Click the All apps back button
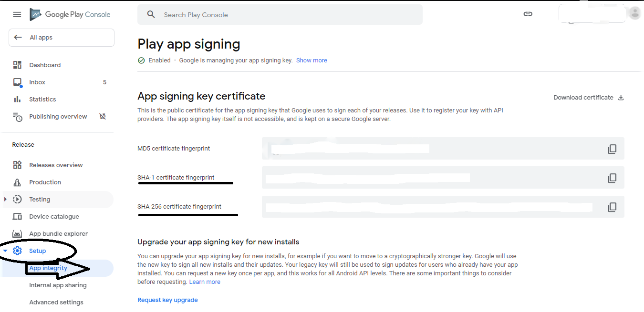The width and height of the screenshot is (644, 312). point(61,38)
